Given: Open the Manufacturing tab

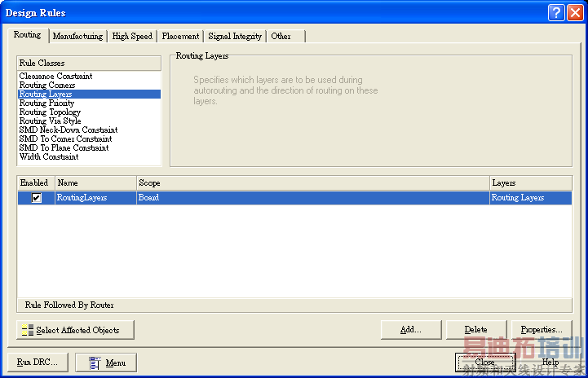Looking at the screenshot, I should click(77, 37).
